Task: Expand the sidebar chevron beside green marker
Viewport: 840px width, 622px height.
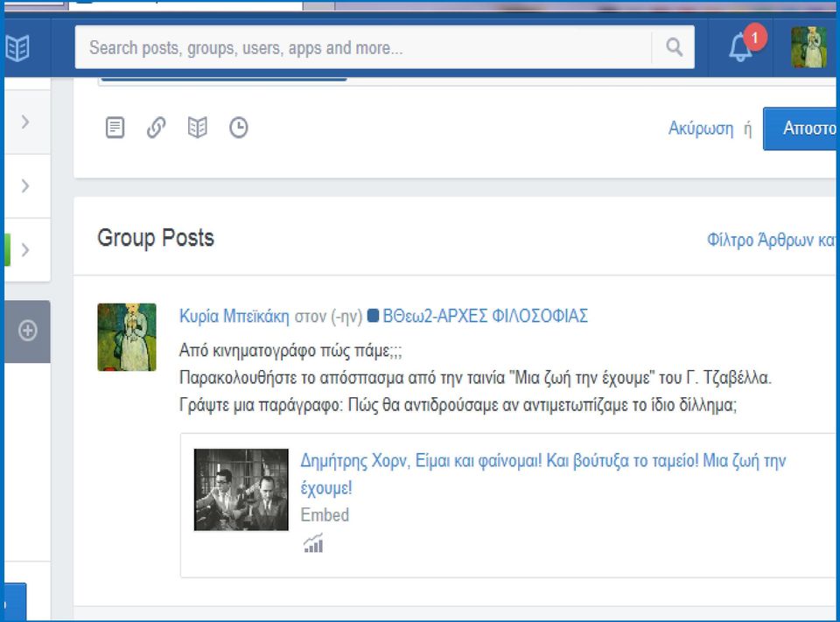Action: click(x=25, y=249)
